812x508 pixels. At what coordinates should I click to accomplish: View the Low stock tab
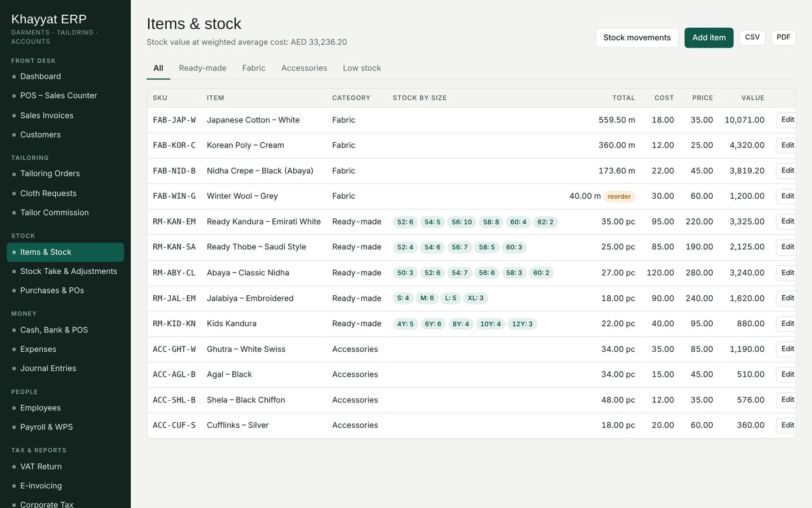point(362,68)
